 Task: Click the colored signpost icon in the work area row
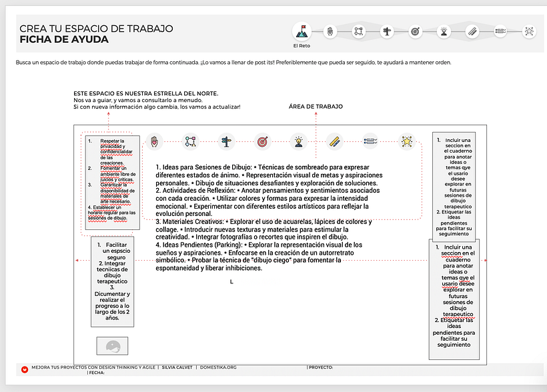pos(226,141)
